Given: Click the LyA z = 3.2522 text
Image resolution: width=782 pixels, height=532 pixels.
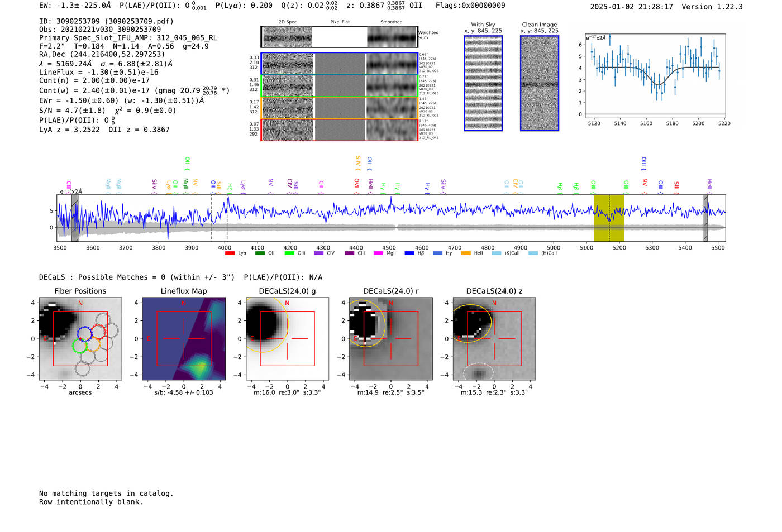Looking at the screenshot, I should (x=69, y=130).
